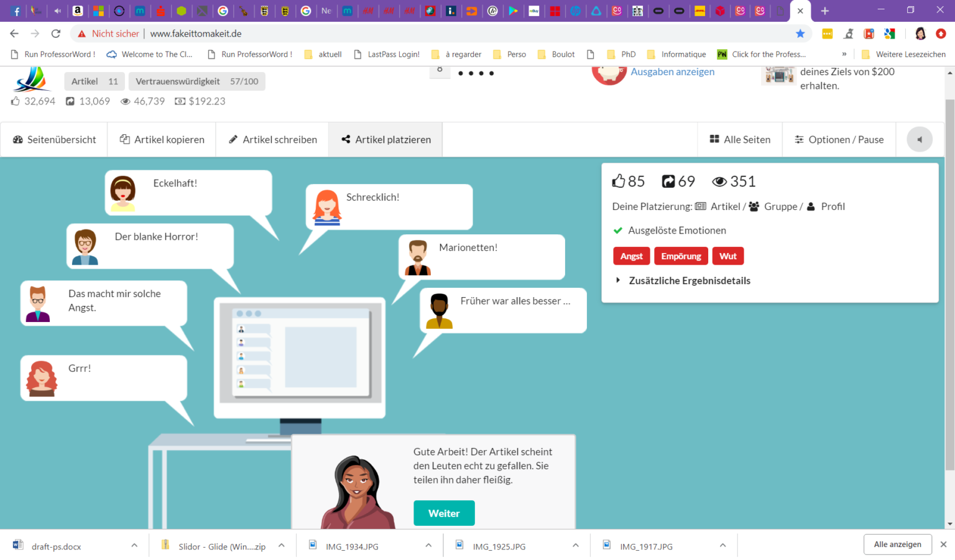
Task: Click the Angst emotion tag
Action: tap(631, 256)
